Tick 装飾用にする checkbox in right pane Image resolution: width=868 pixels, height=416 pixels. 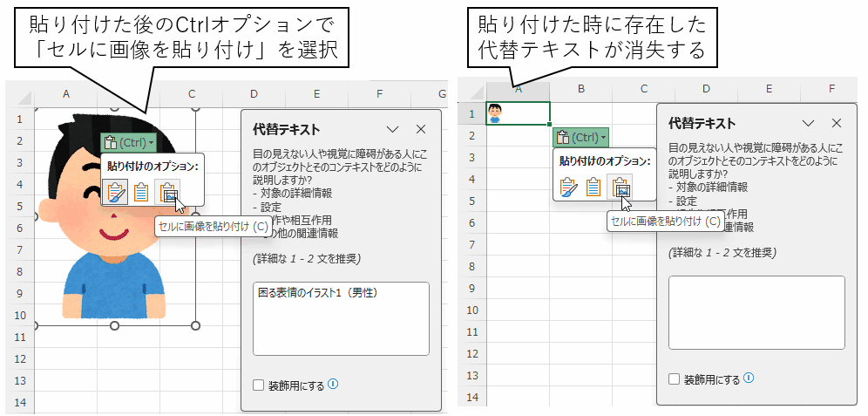(674, 379)
